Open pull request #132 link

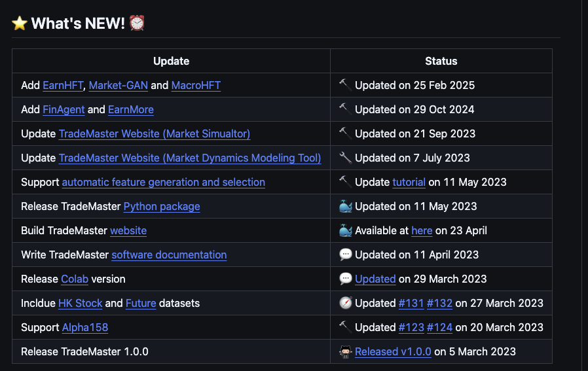coord(439,303)
